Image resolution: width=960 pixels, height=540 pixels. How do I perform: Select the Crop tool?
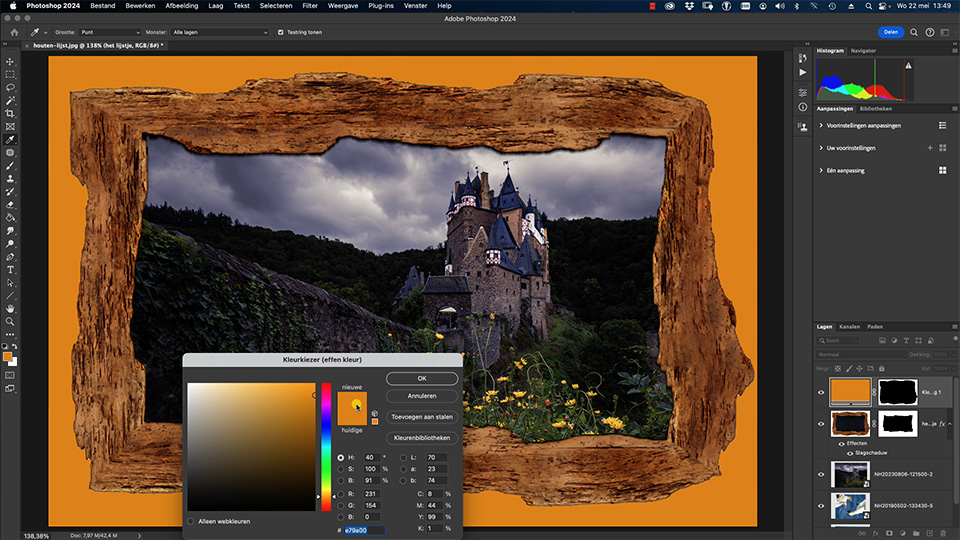[10, 113]
